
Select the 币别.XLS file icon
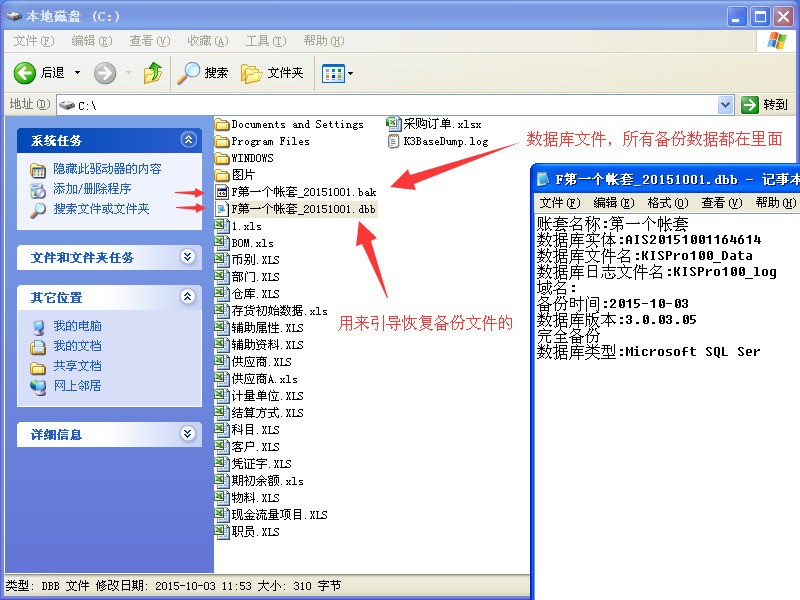point(222,260)
